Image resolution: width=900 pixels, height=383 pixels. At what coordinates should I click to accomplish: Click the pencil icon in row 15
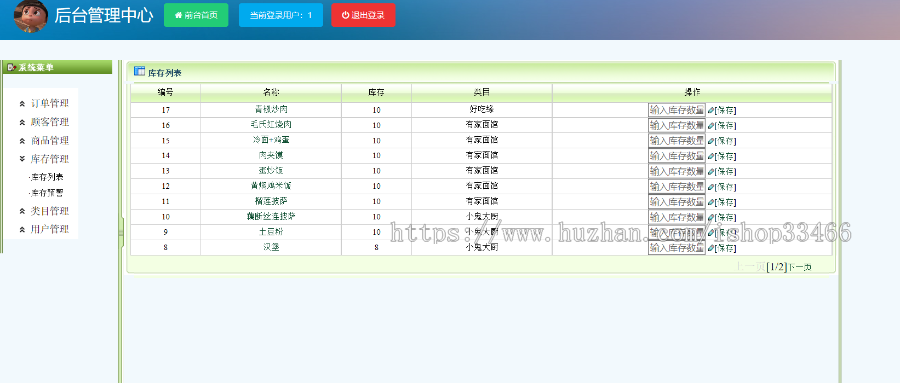(711, 141)
